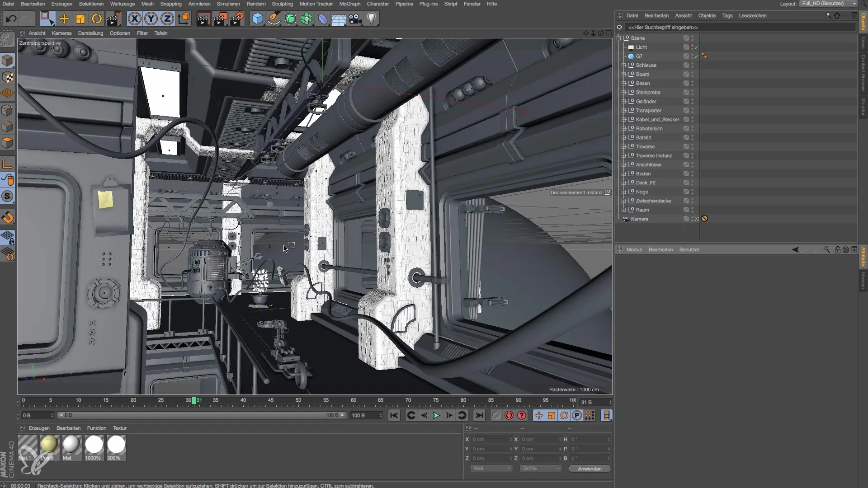Open the Objects manager Tags menu
The image size is (868, 488).
(x=727, y=15)
